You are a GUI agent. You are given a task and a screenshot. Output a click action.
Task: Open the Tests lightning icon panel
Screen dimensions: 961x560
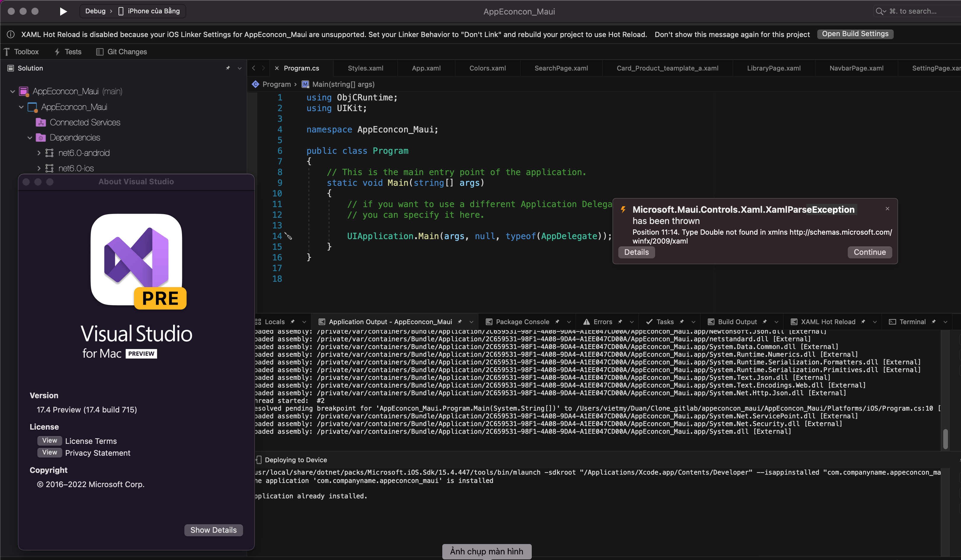[57, 52]
